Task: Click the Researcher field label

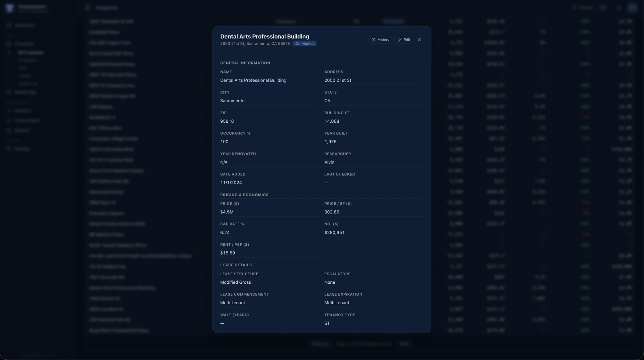Action: [x=337, y=154]
